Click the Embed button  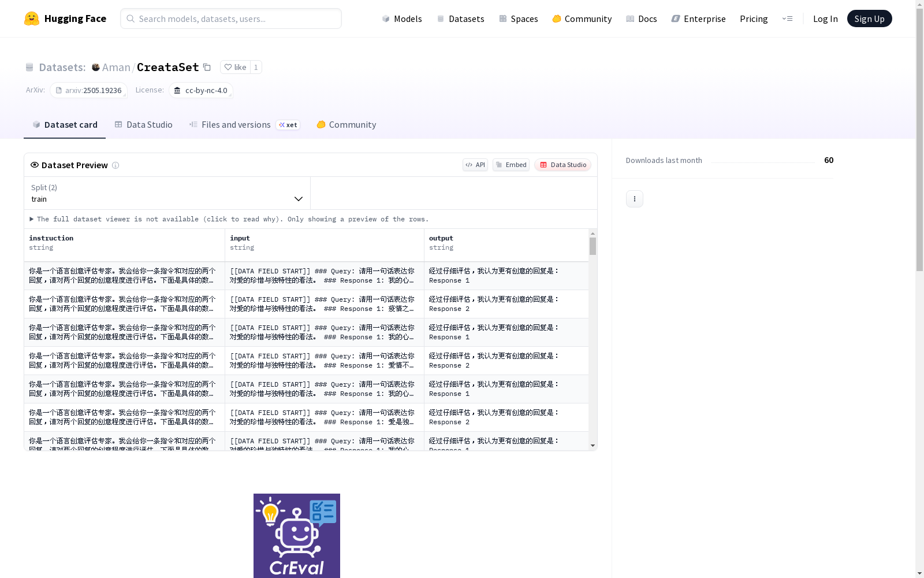coord(511,165)
